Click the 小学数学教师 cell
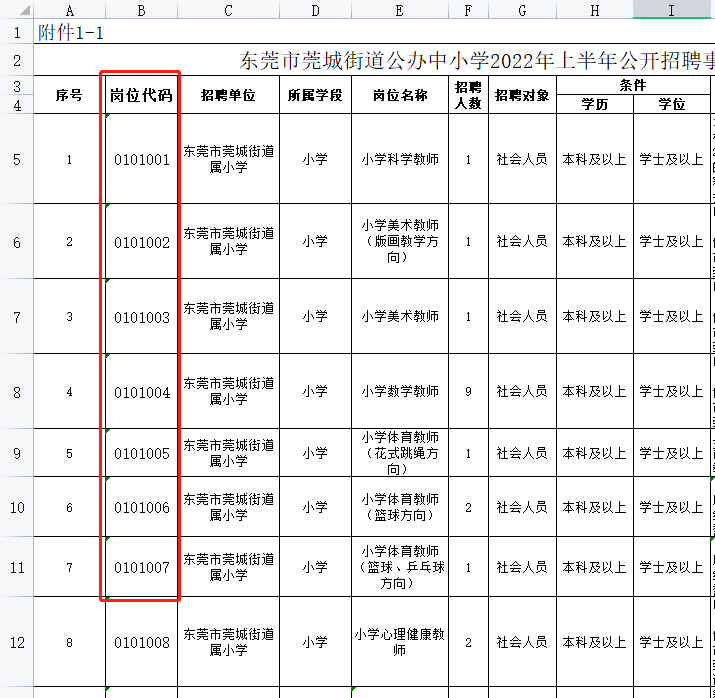This screenshot has width=715, height=698. click(400, 392)
